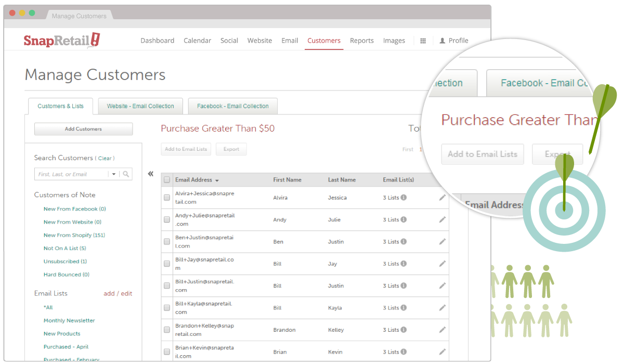Click the SnapRetail logo
Viewport: 624px width, 364px height.
coord(61,41)
